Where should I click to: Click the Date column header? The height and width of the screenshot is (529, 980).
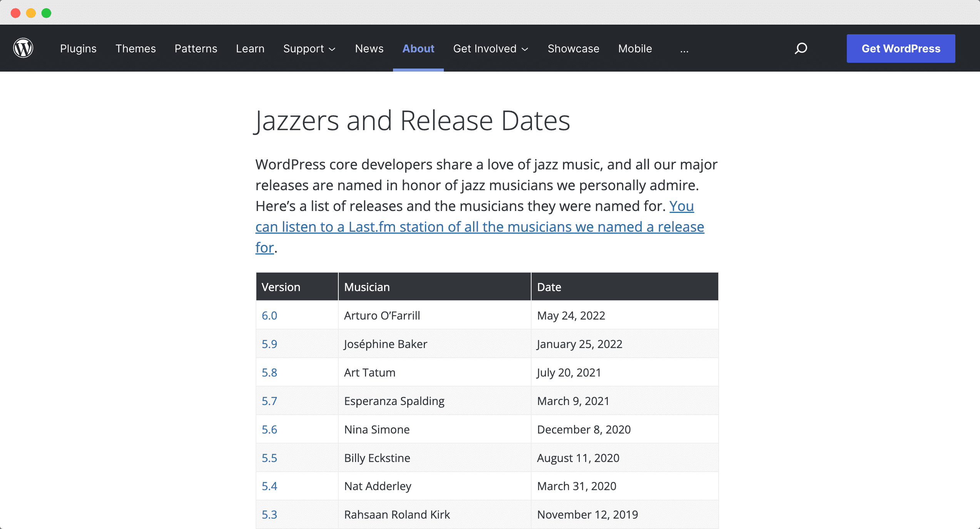[x=625, y=287]
